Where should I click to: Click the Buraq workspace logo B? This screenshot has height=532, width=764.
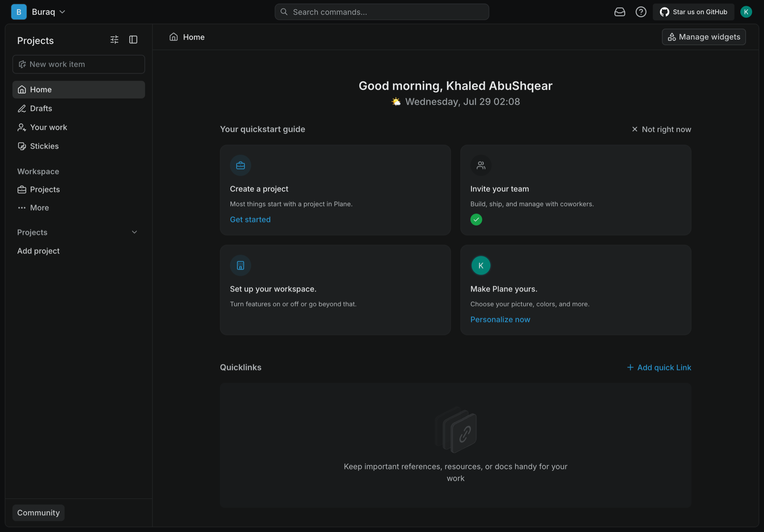point(19,12)
